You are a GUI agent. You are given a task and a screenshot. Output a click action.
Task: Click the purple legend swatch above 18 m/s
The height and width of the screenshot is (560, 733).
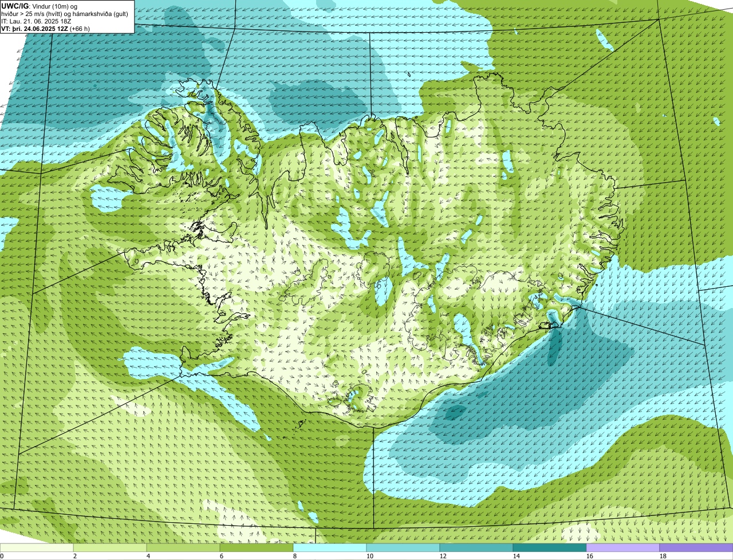click(x=696, y=547)
